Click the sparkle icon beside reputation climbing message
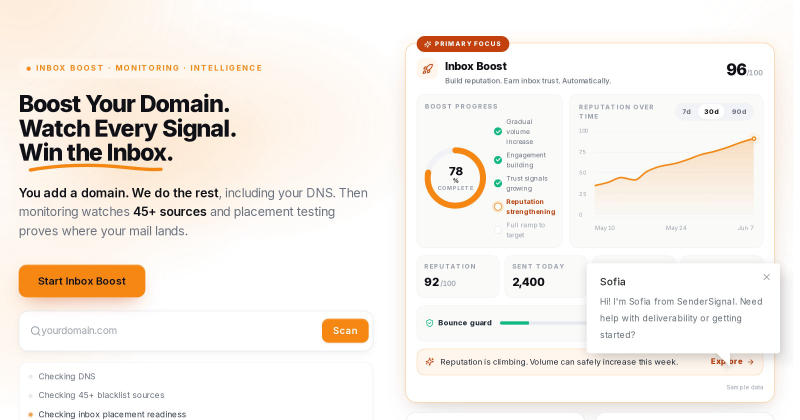The width and height of the screenshot is (800, 420). point(430,362)
